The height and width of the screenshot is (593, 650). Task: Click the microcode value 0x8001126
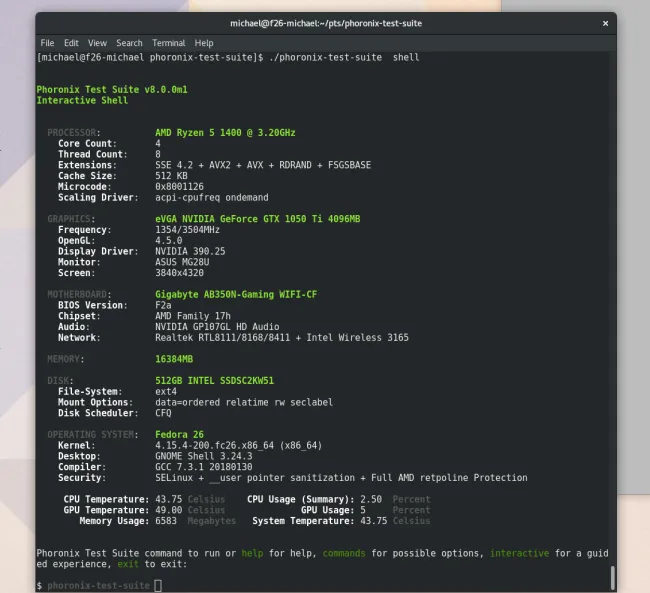pos(179,187)
